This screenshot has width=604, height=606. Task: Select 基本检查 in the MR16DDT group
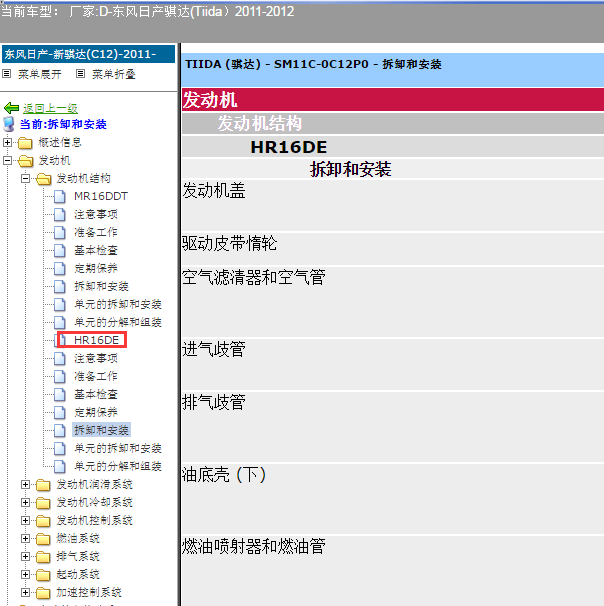[96, 250]
